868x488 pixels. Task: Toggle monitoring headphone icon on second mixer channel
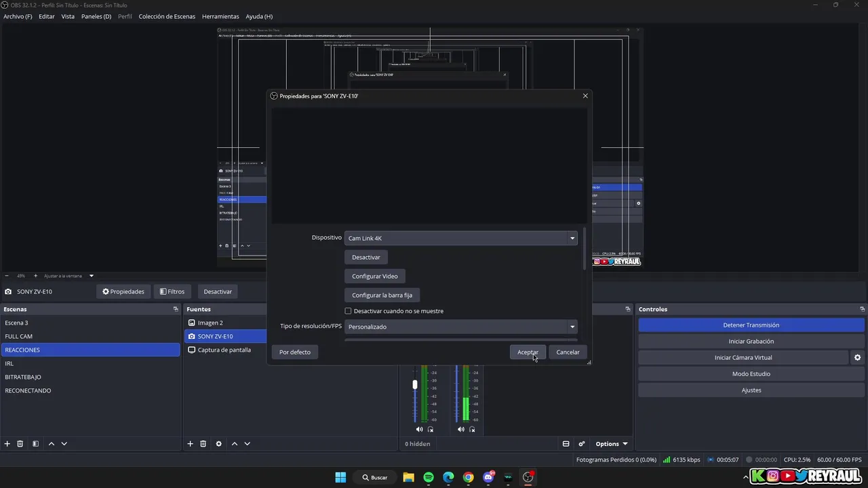(x=473, y=429)
